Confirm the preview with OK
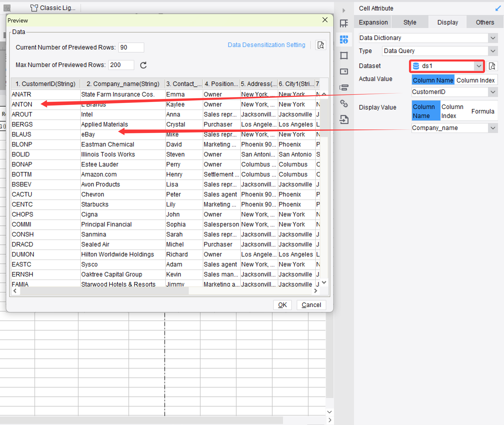 click(x=282, y=305)
